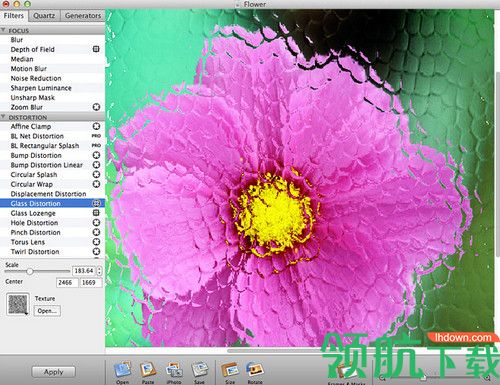This screenshot has height=385, width=500.
Task: Select the Torus Lens filter
Action: pos(52,242)
